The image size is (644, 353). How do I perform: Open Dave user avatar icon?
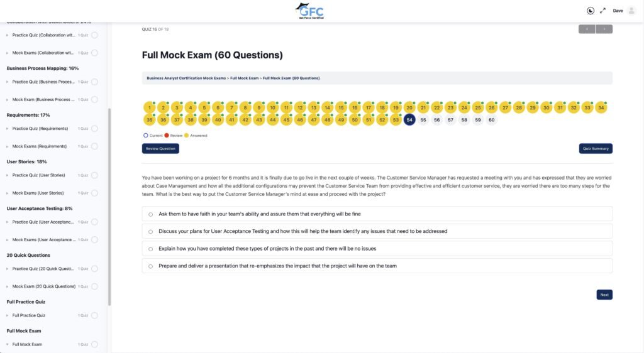[x=631, y=11]
